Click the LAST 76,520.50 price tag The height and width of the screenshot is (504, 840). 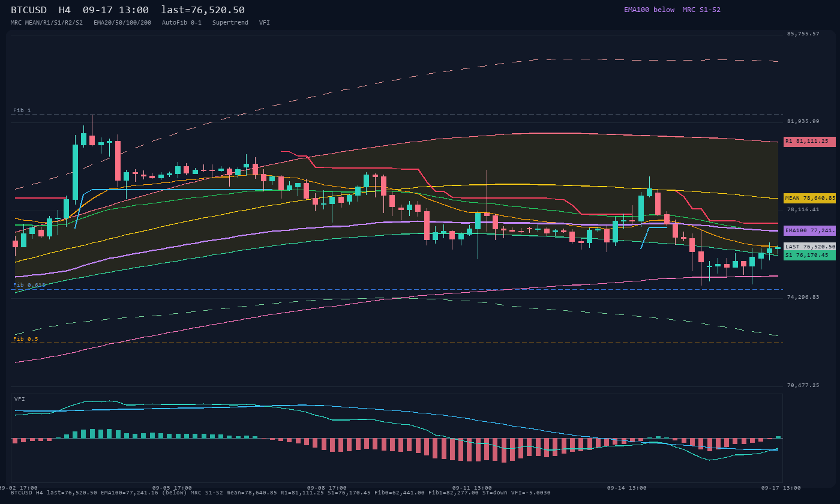click(x=809, y=247)
